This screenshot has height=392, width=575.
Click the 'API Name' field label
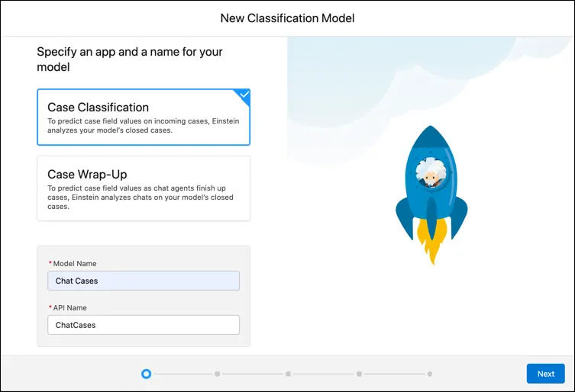tap(69, 308)
